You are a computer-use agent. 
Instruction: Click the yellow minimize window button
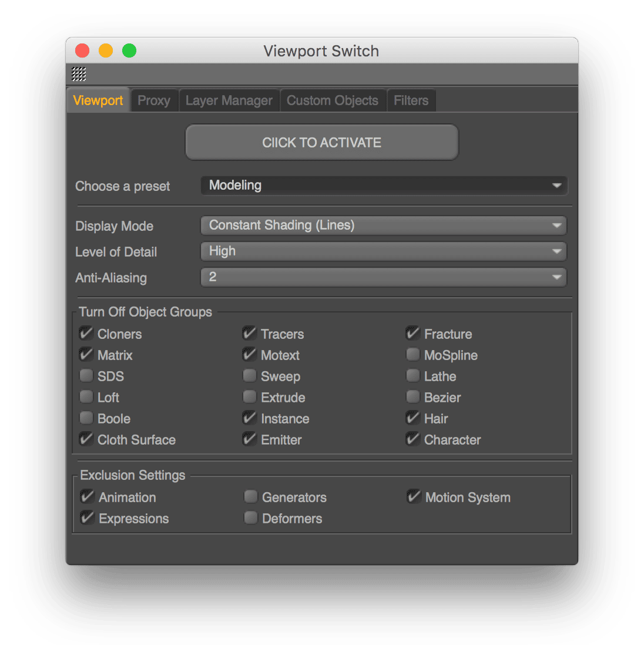pyautogui.click(x=106, y=51)
